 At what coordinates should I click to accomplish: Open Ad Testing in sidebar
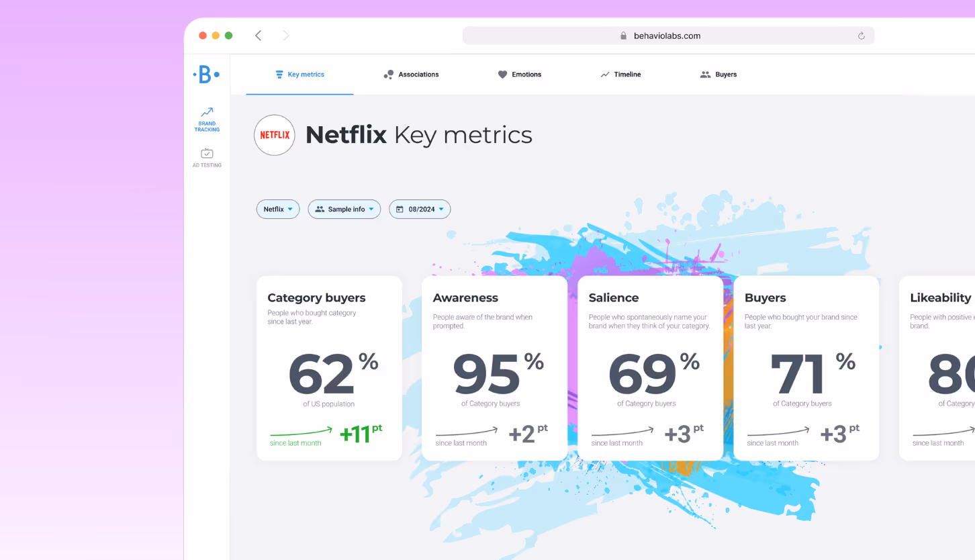click(x=207, y=158)
